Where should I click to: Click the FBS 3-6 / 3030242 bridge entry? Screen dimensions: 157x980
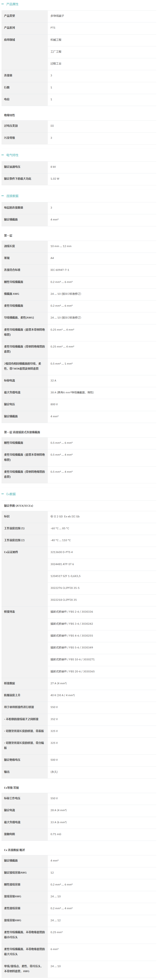coord(72,624)
